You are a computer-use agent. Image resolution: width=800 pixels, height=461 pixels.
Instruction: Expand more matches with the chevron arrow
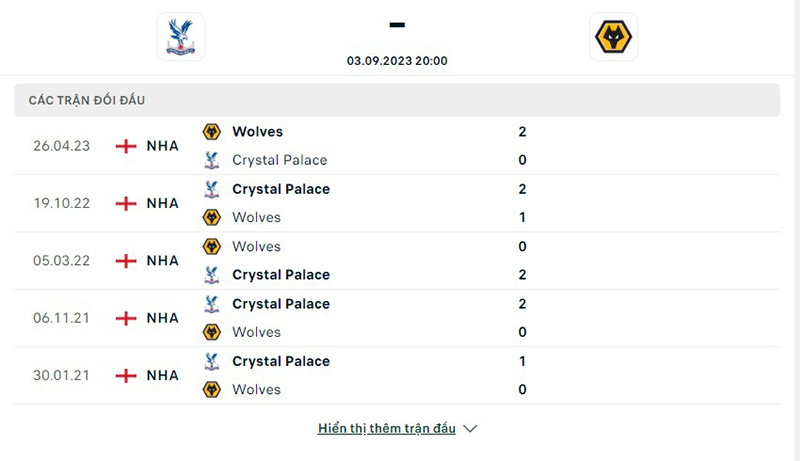point(471,429)
